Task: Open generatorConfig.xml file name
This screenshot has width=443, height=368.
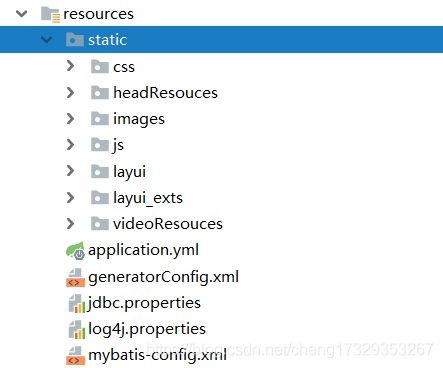Action: pos(163,277)
